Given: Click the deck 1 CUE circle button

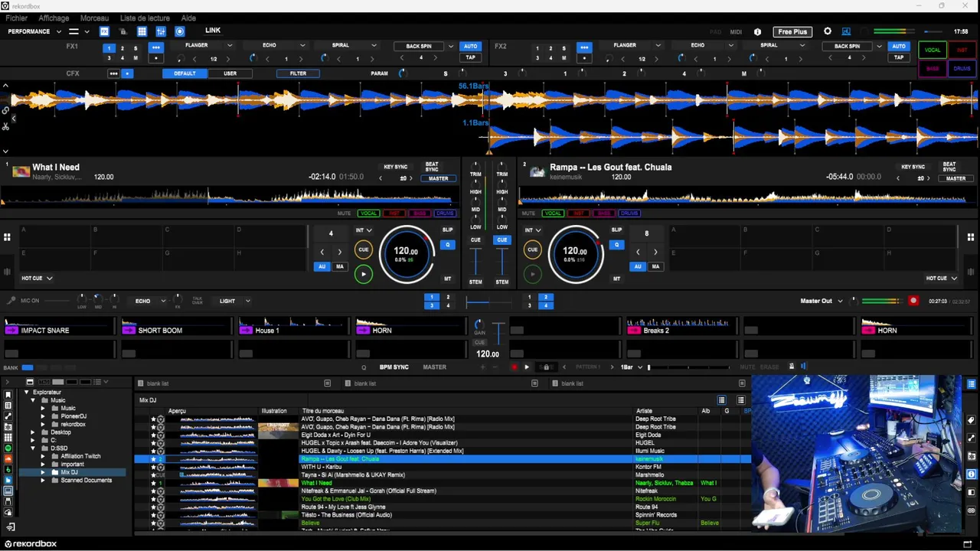Looking at the screenshot, I should click(364, 249).
